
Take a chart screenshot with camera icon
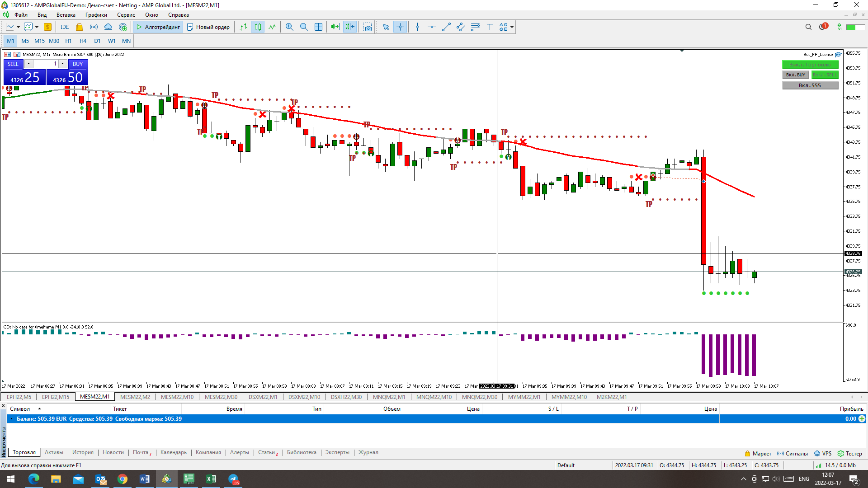368,27
